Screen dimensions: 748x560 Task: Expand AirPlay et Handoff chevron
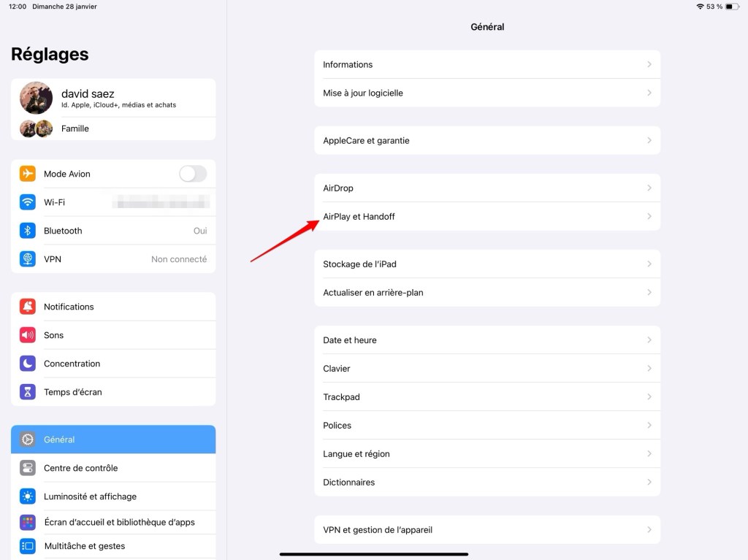(x=649, y=217)
